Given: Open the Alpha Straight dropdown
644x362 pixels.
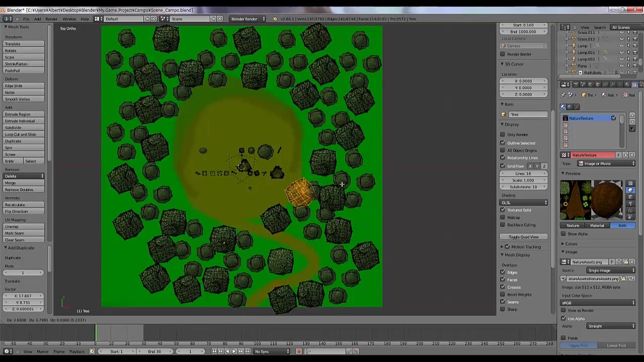Looking at the screenshot, I should click(610, 326).
